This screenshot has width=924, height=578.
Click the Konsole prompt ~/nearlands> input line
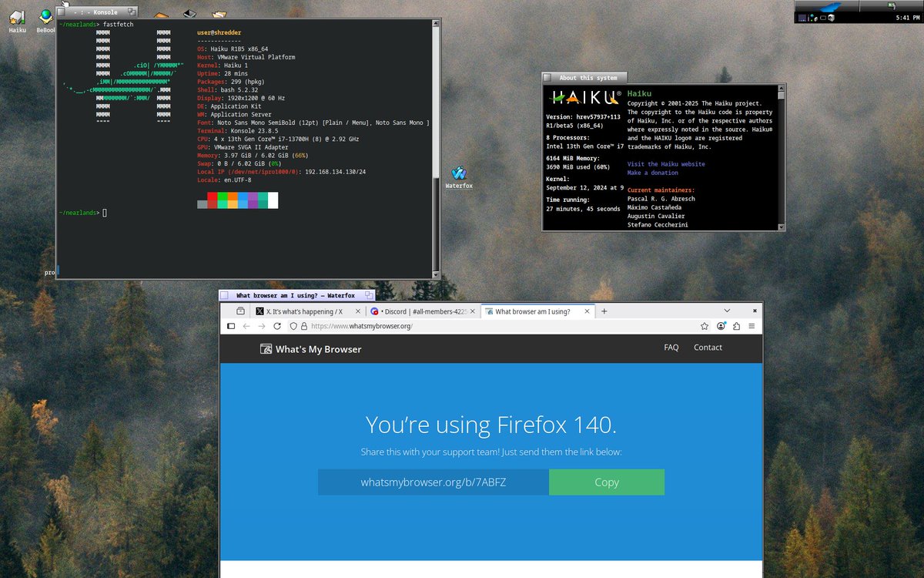pyautogui.click(x=83, y=212)
